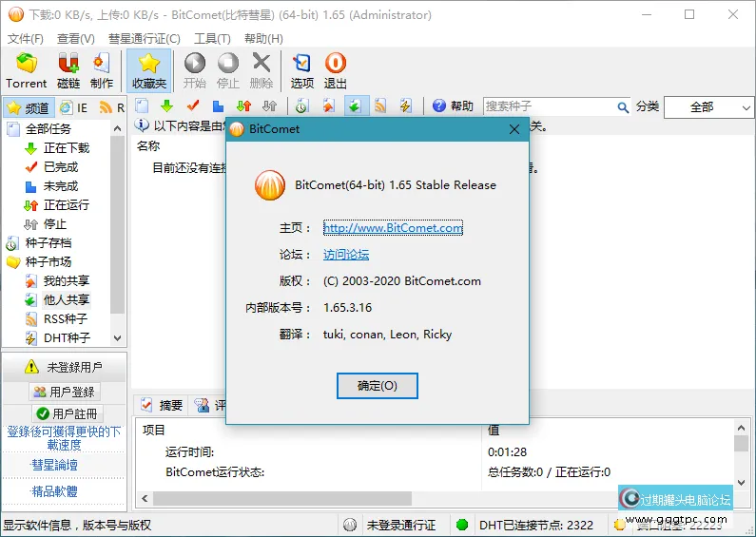Screen dimensions: 756x537
Task: Open the 分类 全部 category dropdown
Action: 708,107
